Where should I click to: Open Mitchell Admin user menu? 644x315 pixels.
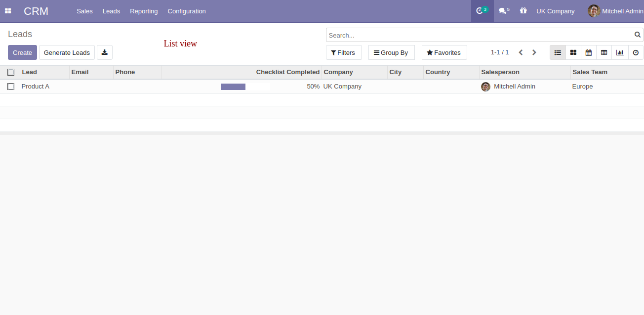pyautogui.click(x=616, y=11)
